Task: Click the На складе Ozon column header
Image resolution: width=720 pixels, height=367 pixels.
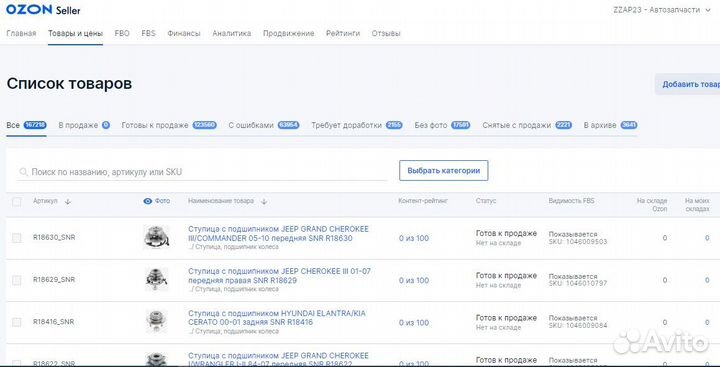Action: (x=652, y=205)
